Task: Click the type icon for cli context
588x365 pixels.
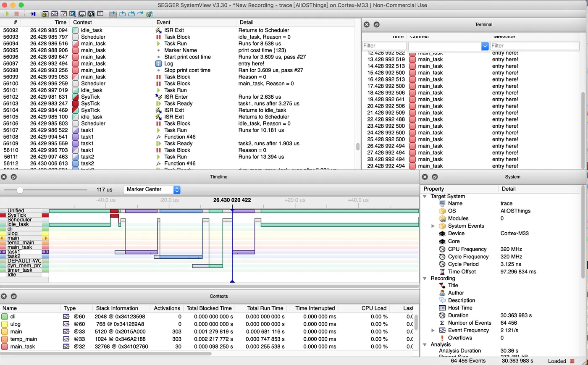Action: 66,317
